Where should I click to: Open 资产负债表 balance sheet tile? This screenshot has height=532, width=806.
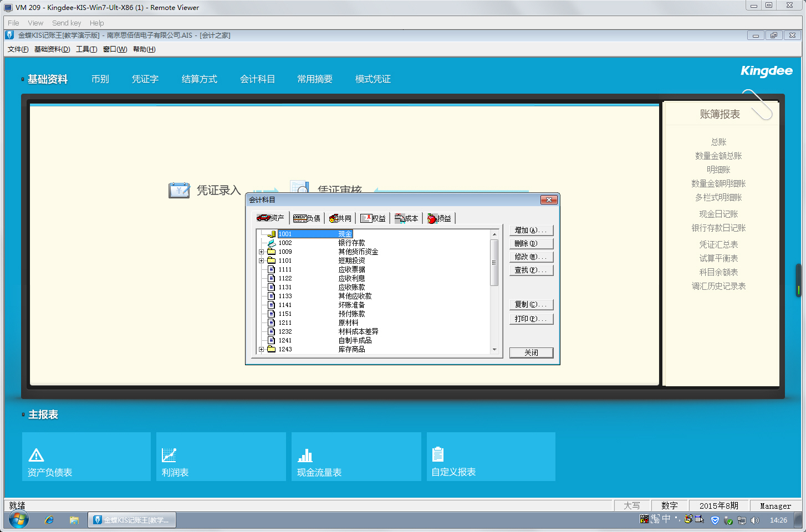tap(86, 457)
